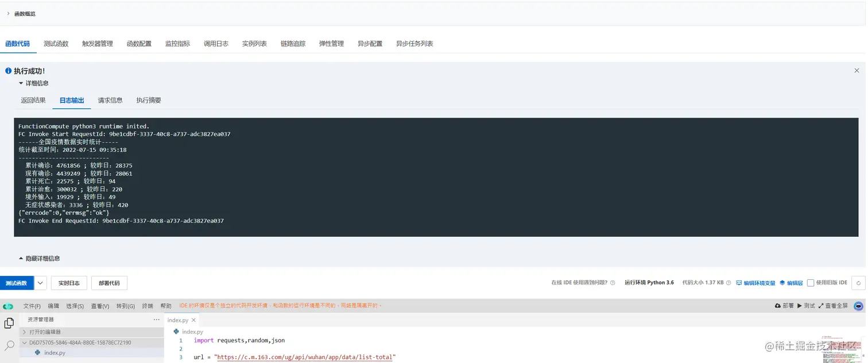Open the 异步配置 tab
Screen dimensions: 868x363
coord(370,44)
